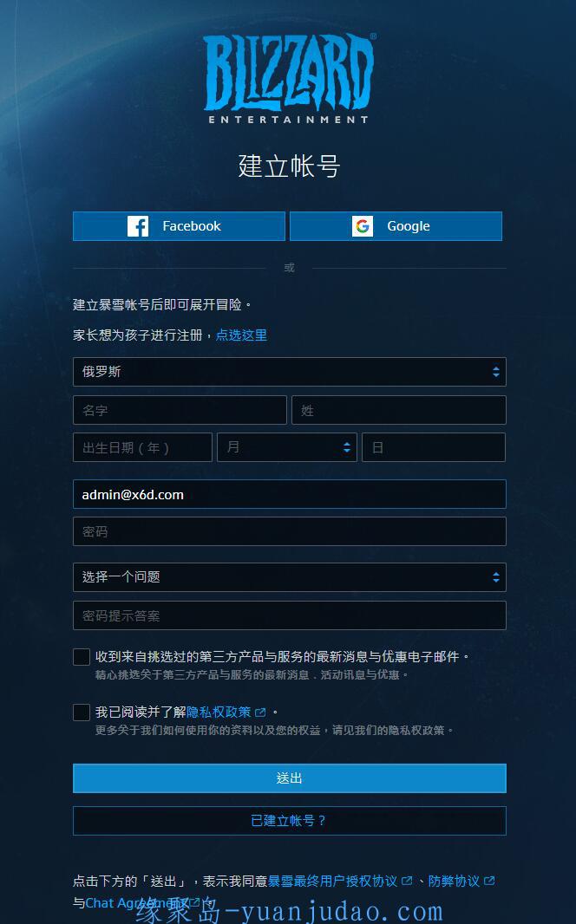The height and width of the screenshot is (924, 576).
Task: Click the 已建立帐号？ button
Action: [290, 821]
